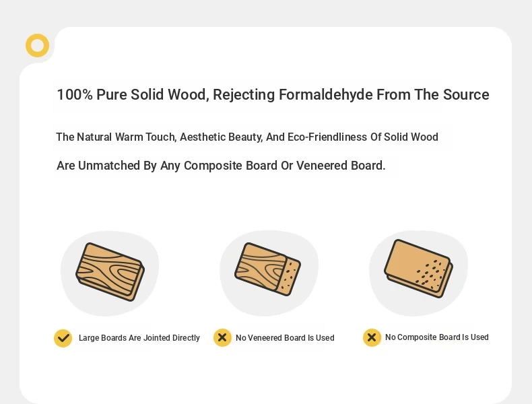Click the words 'Veneered Board.' in the paragraph
The image size is (532, 404).
pos(341,166)
